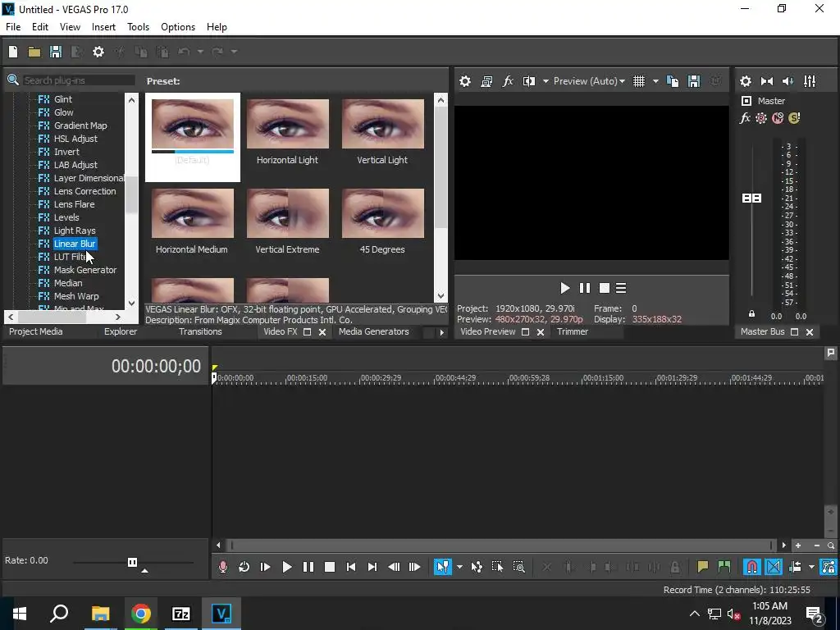Screen dimensions: 840x630
Task: Toggle automatic crossfades
Action: point(774,567)
